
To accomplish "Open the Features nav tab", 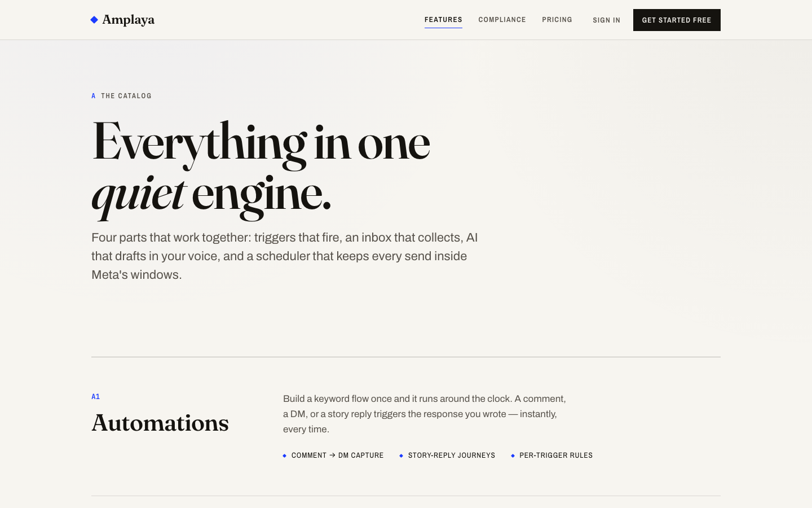I will 443,20.
